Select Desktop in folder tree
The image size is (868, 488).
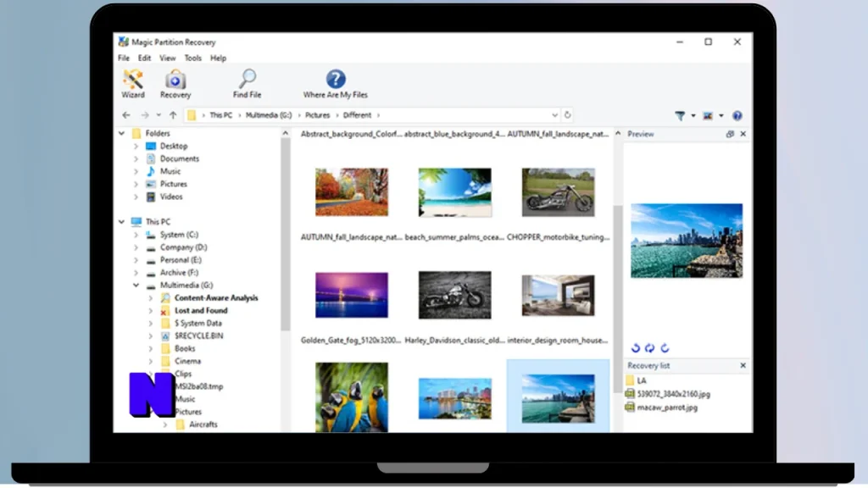coord(174,146)
